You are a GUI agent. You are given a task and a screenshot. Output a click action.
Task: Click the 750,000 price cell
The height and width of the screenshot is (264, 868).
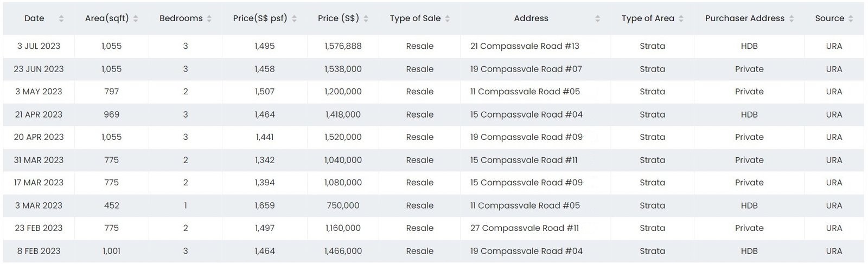tap(343, 205)
